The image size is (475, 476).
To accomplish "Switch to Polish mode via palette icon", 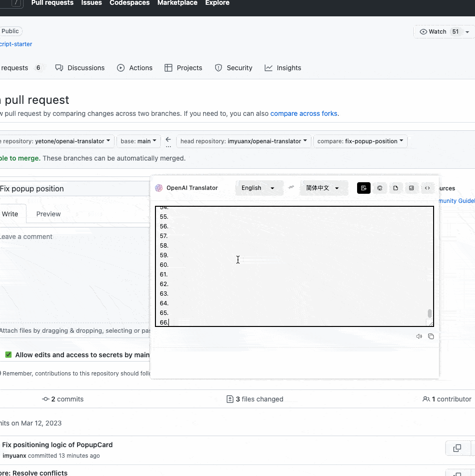I will [x=380, y=188].
